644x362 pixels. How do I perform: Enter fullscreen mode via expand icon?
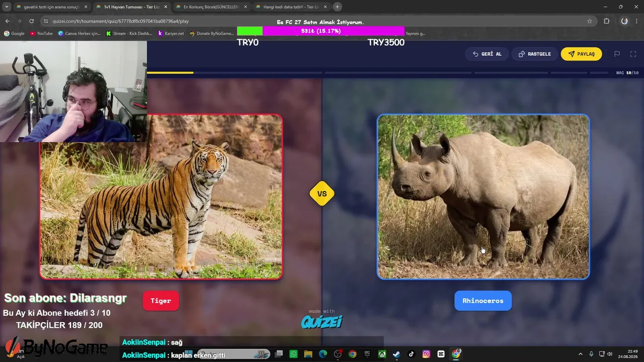click(633, 54)
